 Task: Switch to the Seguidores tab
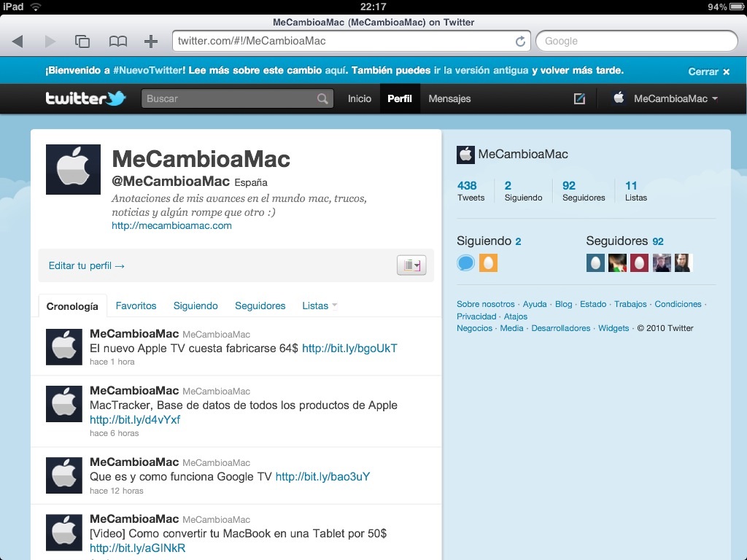coord(260,306)
